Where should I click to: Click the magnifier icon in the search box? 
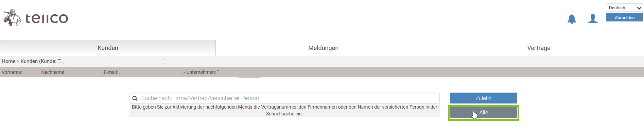pyautogui.click(x=135, y=98)
